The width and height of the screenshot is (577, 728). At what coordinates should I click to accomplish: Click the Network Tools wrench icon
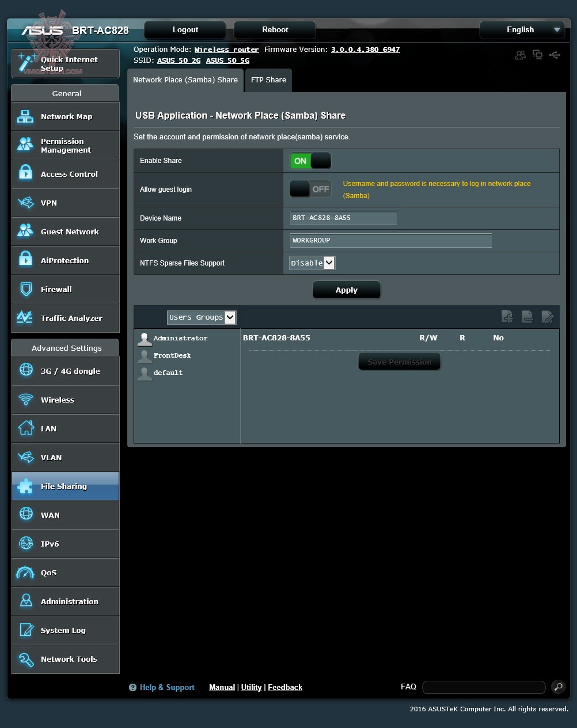click(x=26, y=659)
